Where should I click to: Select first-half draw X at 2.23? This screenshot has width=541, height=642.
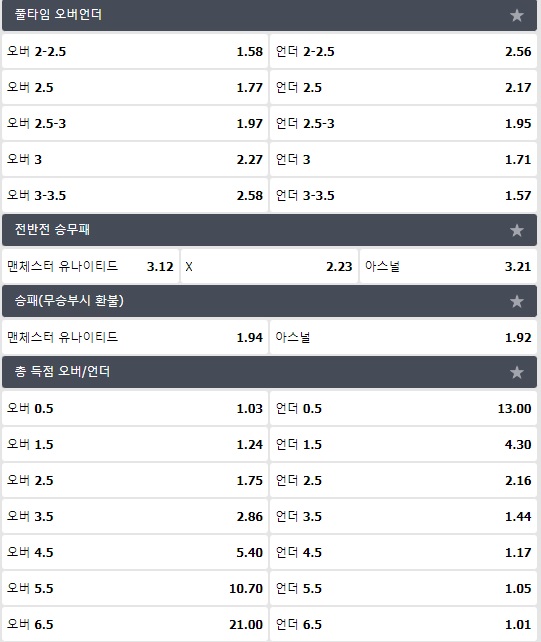pos(269,266)
